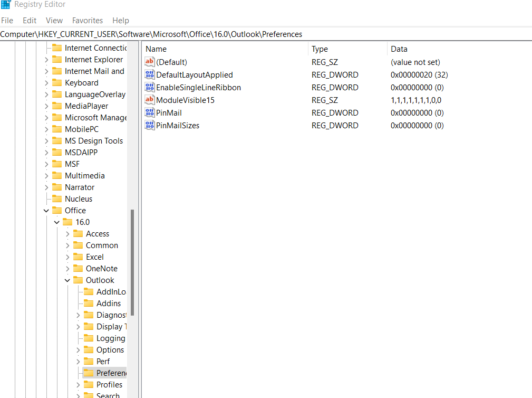
Task: Open the View menu
Action: click(x=54, y=20)
